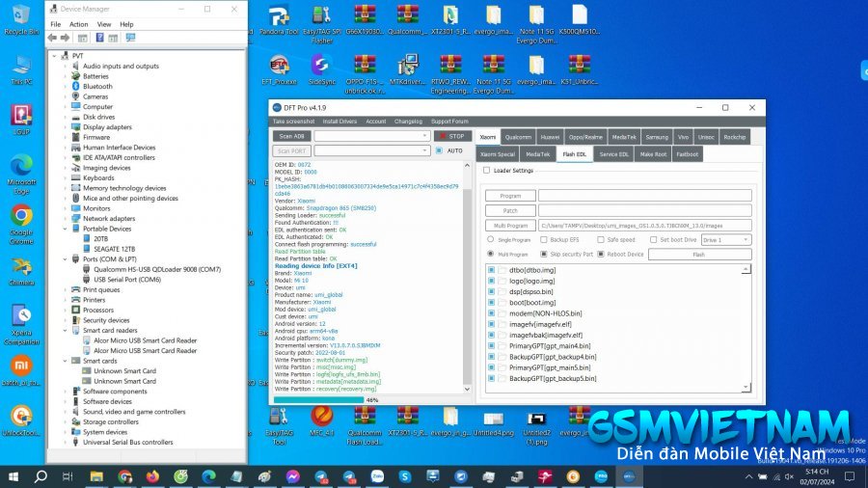The height and width of the screenshot is (488, 868).
Task: Open Device Manager File menu
Action: pos(55,24)
